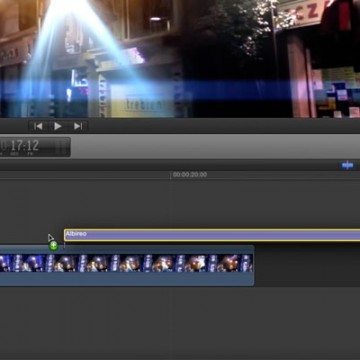Click the left edge of the Albireo title
The image size is (360, 360).
tap(65, 235)
